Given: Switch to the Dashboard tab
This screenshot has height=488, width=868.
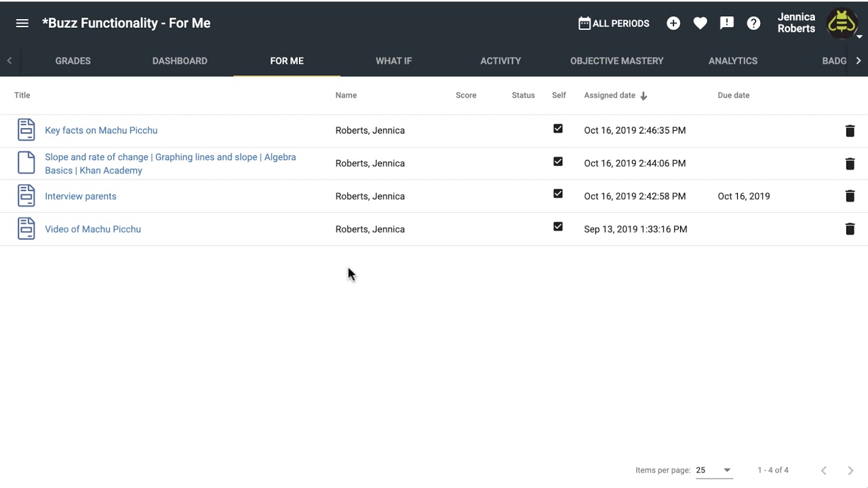Looking at the screenshot, I should (x=180, y=61).
